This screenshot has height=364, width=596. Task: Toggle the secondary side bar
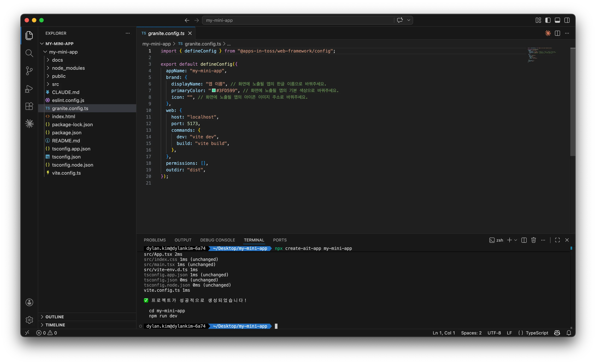click(x=567, y=20)
